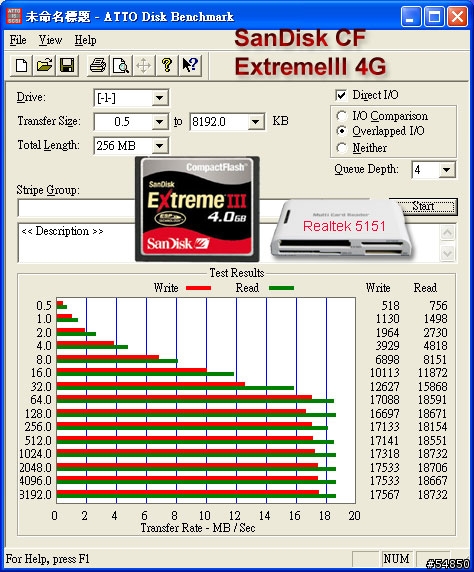Screen dimensions: 474x572
Task: Save results with the floppy disk icon
Action: click(x=67, y=66)
